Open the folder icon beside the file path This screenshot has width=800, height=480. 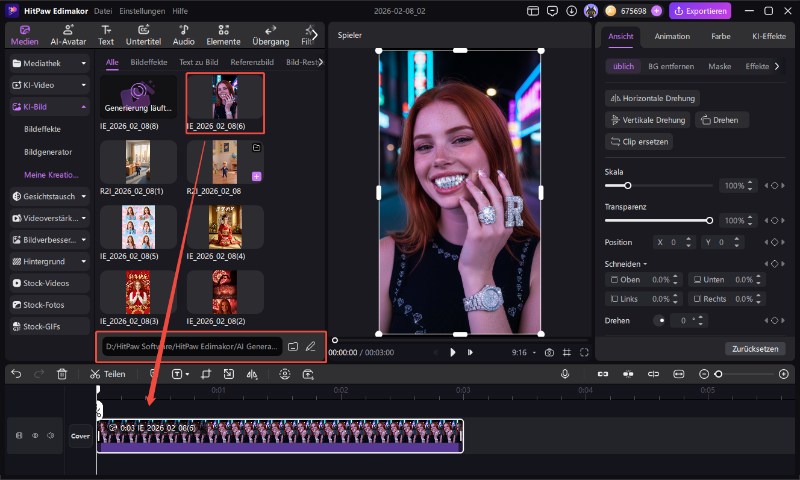[x=293, y=346]
